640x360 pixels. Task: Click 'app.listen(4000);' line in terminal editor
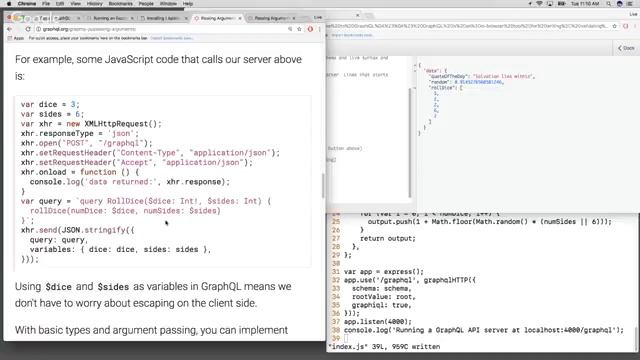(x=378, y=322)
